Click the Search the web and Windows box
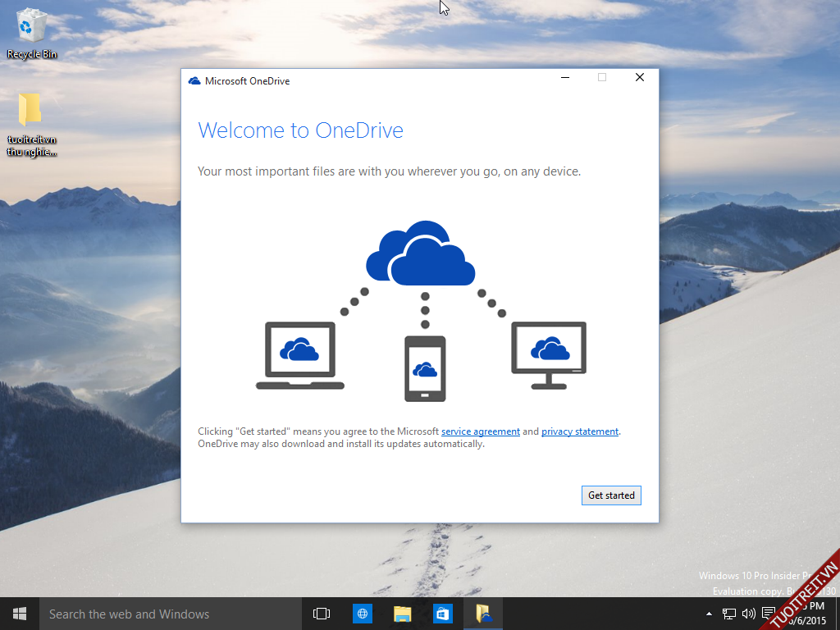The image size is (840, 630). click(x=164, y=614)
